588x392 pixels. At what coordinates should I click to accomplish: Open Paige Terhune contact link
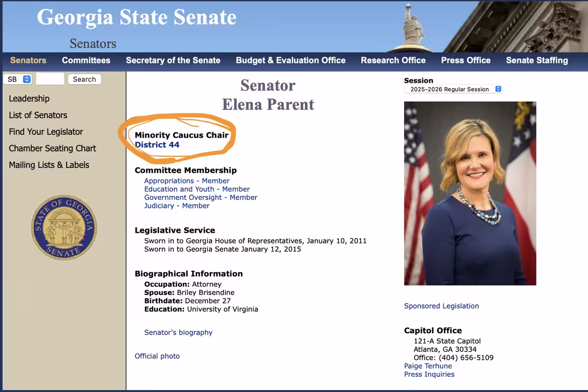coord(428,366)
